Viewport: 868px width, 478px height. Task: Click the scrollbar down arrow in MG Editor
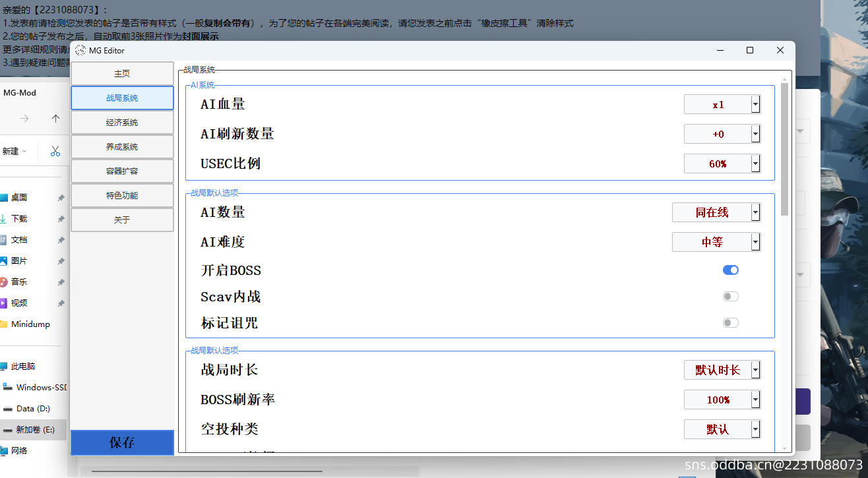pyautogui.click(x=784, y=448)
